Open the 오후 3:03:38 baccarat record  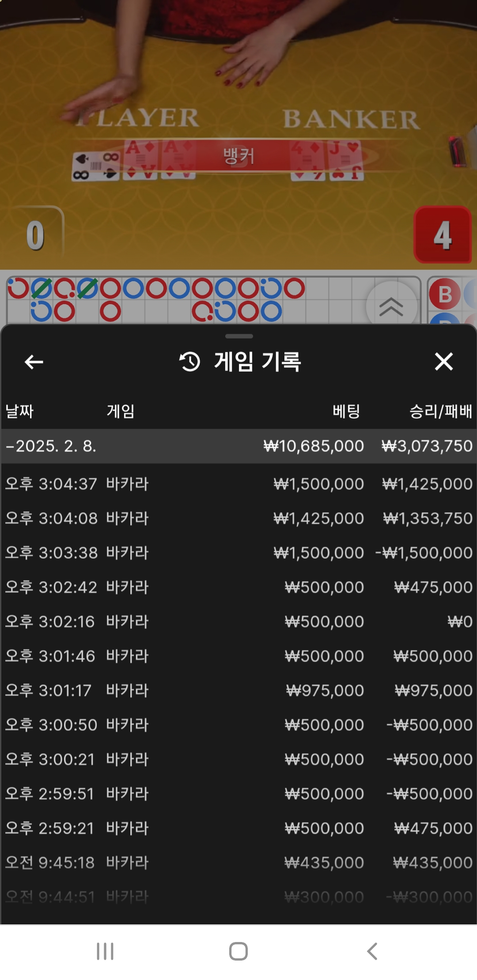coord(238,553)
